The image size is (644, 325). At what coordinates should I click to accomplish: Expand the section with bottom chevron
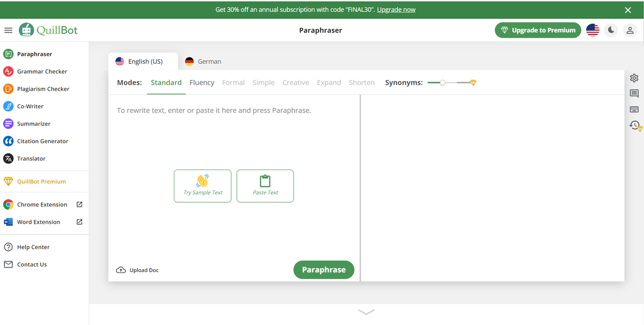(366, 312)
